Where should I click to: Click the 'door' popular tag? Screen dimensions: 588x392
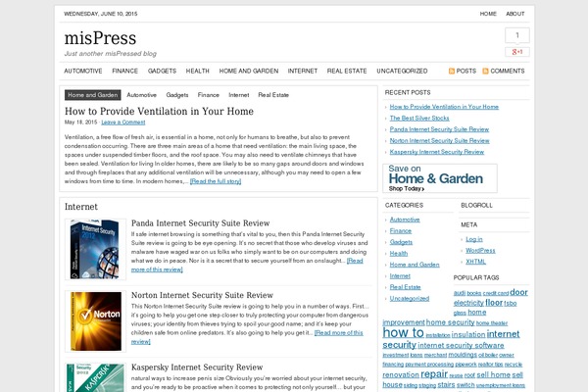point(519,292)
